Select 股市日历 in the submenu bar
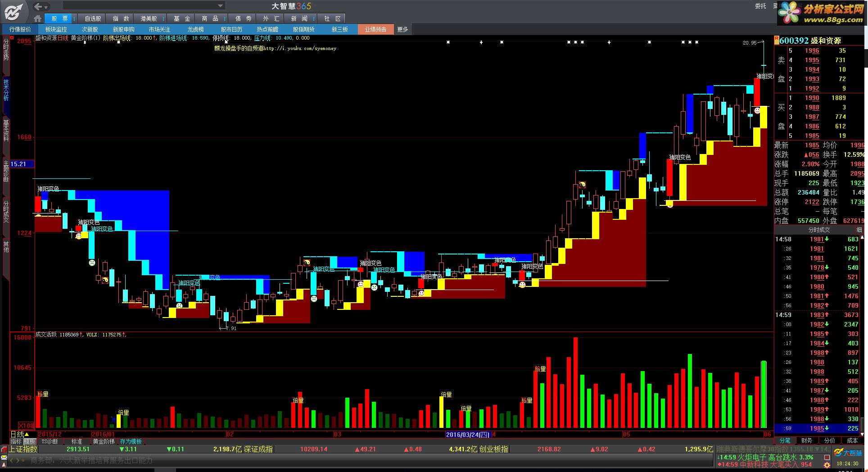Screen dimensions: 868x472 231,29
